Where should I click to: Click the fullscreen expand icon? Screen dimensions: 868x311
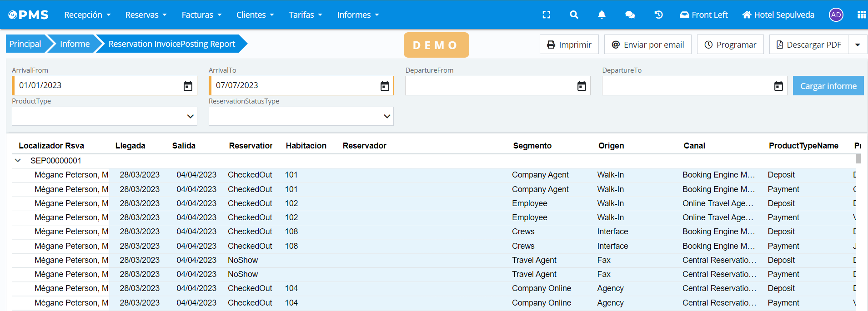547,15
